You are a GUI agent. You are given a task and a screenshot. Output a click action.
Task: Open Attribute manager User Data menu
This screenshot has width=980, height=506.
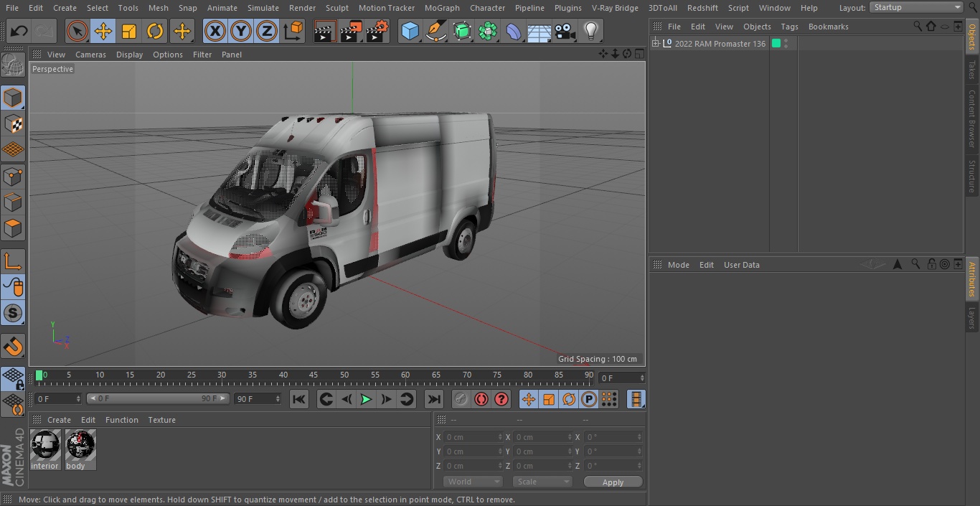coord(741,265)
